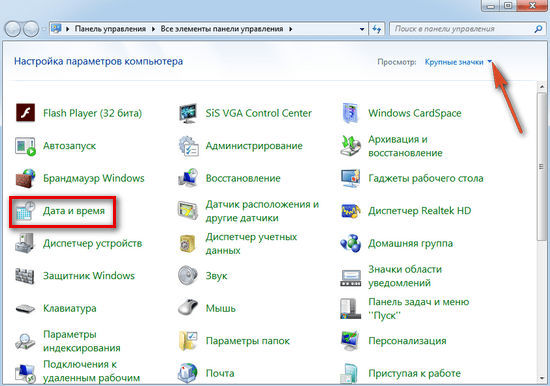Open the Windows CardSpace text link
Image resolution: width=550 pixels, height=386 pixels.
(415, 113)
